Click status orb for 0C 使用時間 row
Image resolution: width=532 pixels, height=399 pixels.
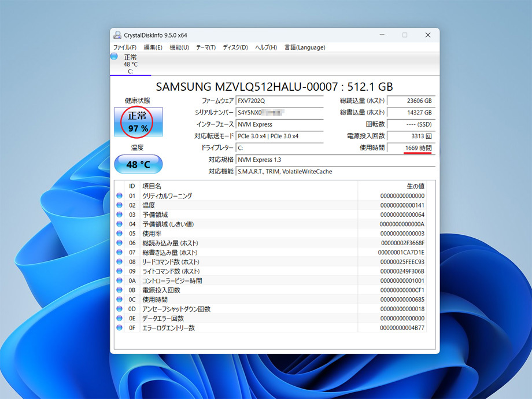[120, 300]
